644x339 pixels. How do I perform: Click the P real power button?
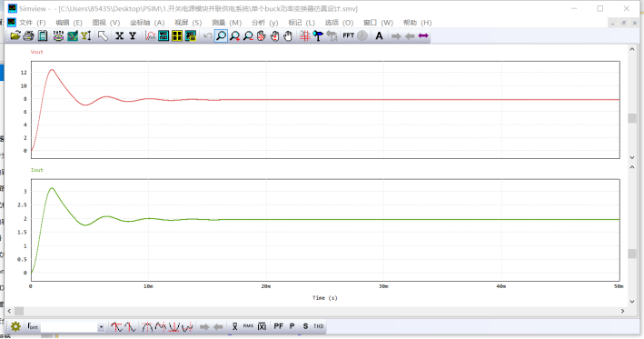(292, 326)
